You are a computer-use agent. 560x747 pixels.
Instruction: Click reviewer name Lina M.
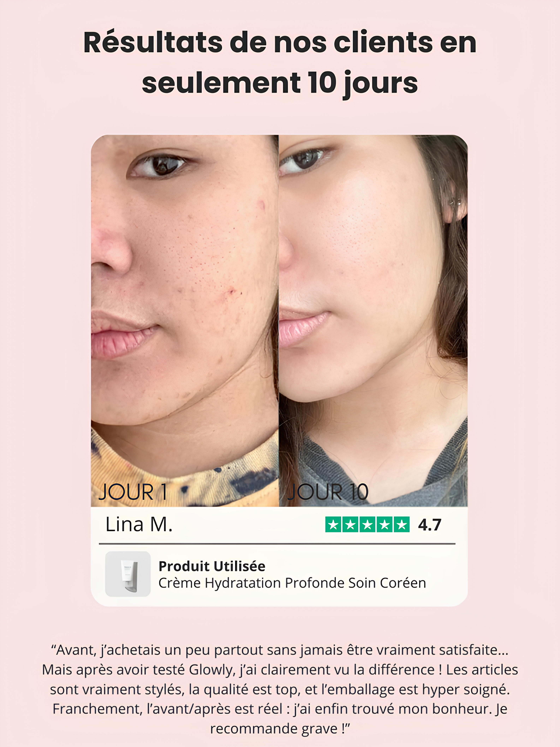[x=139, y=524]
